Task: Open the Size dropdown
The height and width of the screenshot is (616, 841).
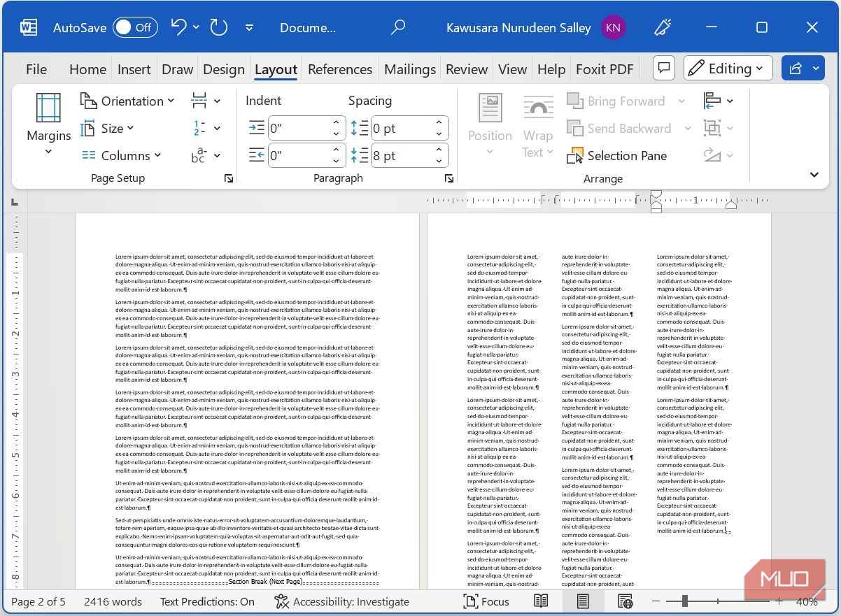Action: tap(112, 128)
